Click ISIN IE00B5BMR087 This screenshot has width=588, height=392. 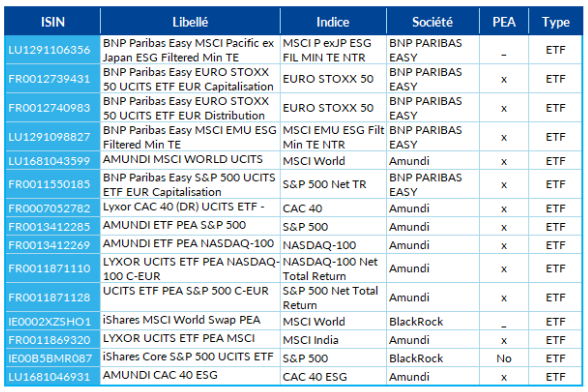(x=50, y=358)
